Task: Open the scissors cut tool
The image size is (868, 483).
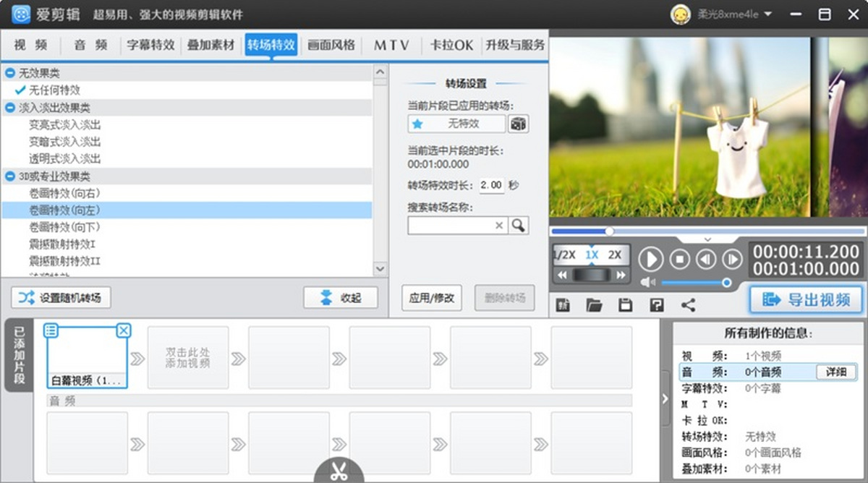Action: tap(339, 471)
